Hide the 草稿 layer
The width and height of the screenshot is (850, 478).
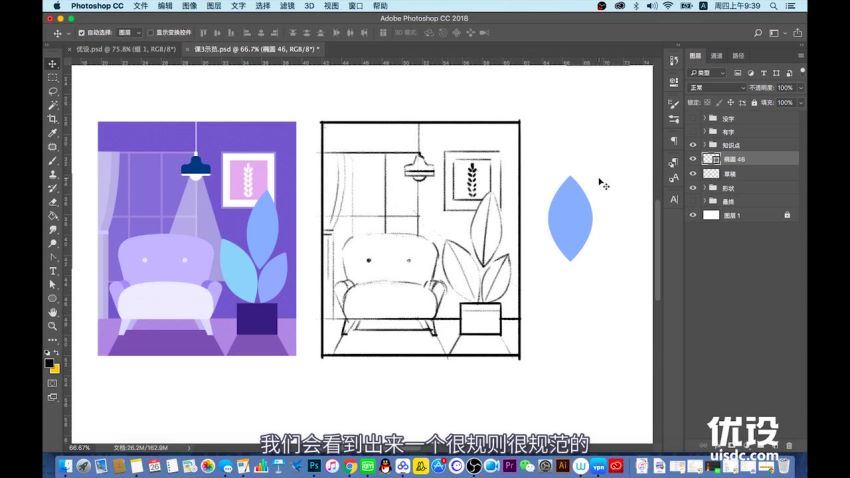693,173
